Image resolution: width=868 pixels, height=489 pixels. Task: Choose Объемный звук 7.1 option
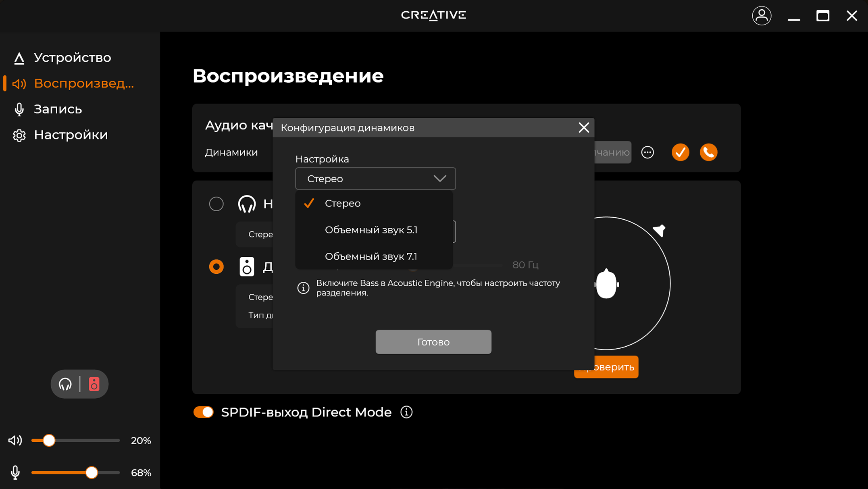371,256
